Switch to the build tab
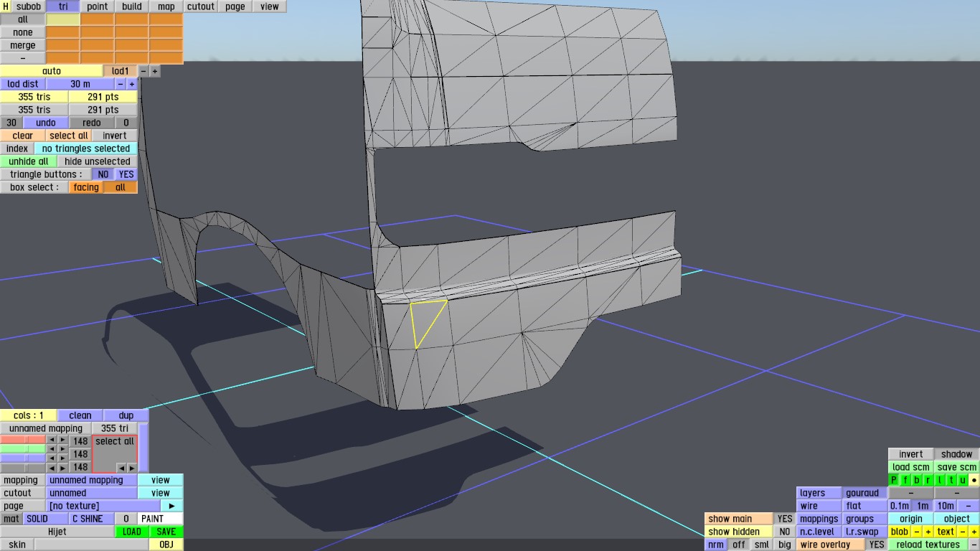Screen dimensions: 980x551 click(131, 6)
